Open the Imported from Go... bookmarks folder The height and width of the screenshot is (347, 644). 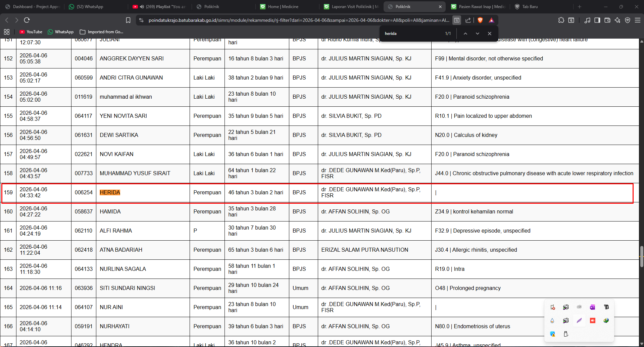pyautogui.click(x=101, y=32)
